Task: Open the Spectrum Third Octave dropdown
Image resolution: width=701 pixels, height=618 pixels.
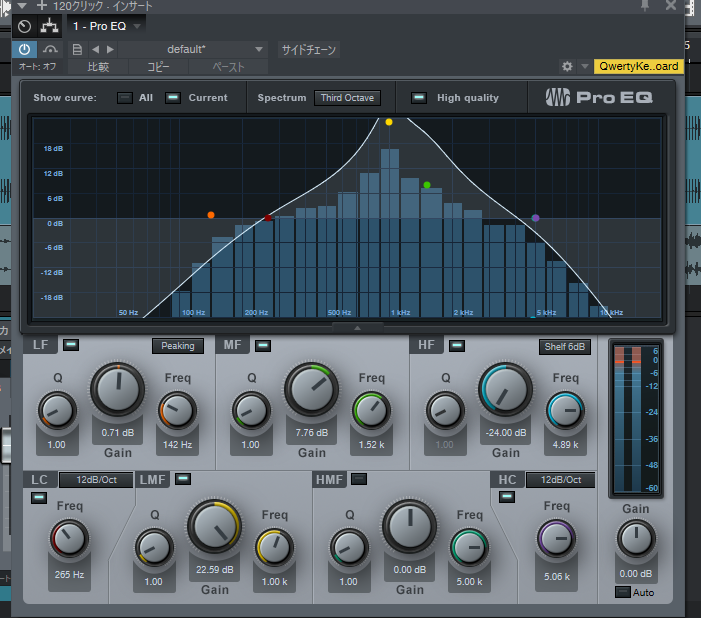Action: point(347,98)
